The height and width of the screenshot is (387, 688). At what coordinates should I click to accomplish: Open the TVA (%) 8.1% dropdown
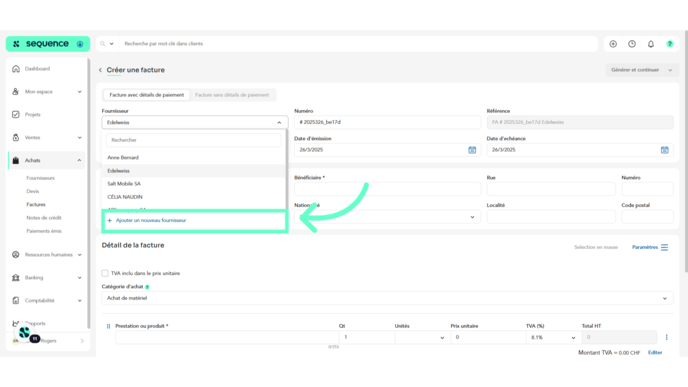pyautogui.click(x=554, y=337)
